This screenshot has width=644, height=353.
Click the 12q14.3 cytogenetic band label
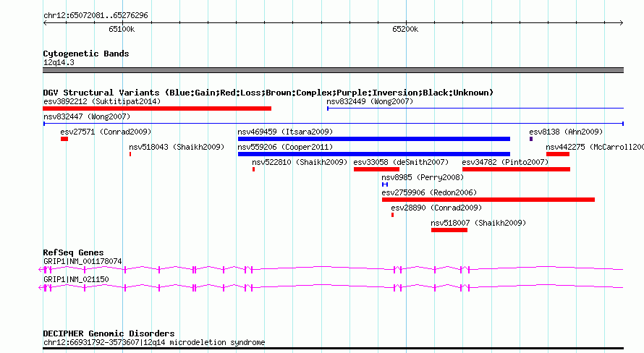click(59, 62)
